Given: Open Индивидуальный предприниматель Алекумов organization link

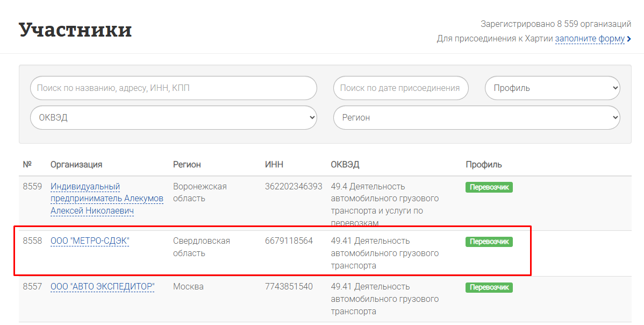Looking at the screenshot, I should (106, 199).
